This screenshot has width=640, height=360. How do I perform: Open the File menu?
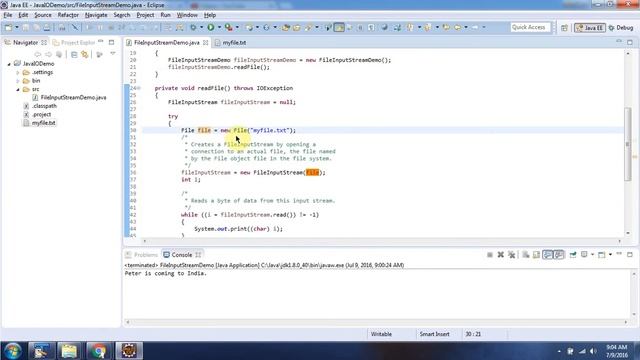[8, 15]
